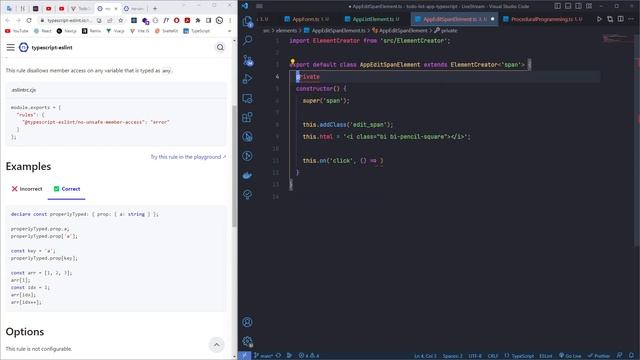
Task: Toggle VS Code panel layout
Action: [x=568, y=6]
